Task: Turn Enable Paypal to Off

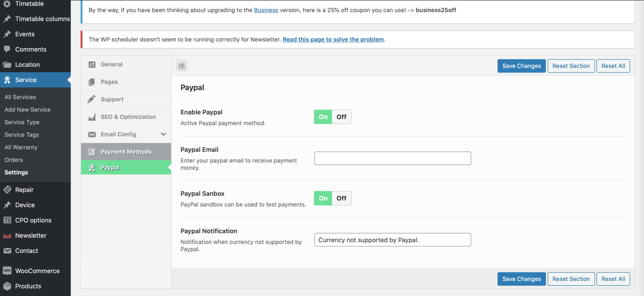Action: click(341, 117)
